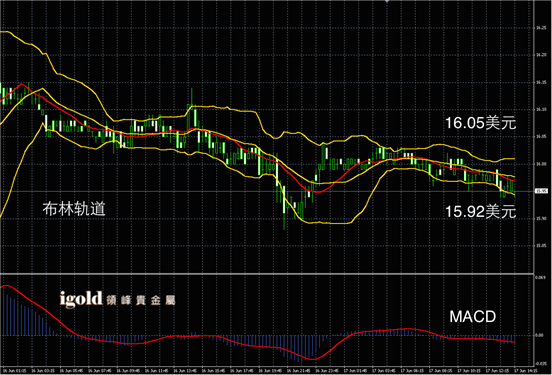552x375 pixels.
Task: Click the 16 Jun 23:45 time axis label
Action: tap(327, 371)
